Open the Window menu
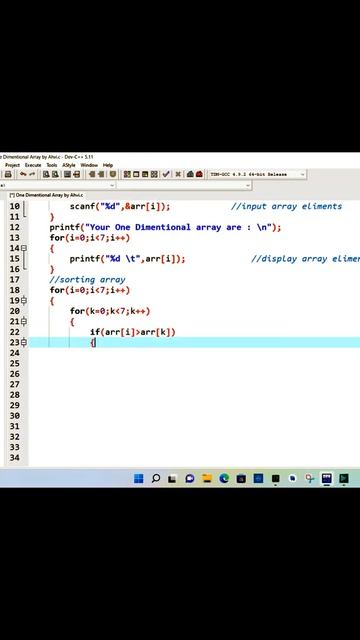Screen dimensions: 360x640 [x=89, y=165]
